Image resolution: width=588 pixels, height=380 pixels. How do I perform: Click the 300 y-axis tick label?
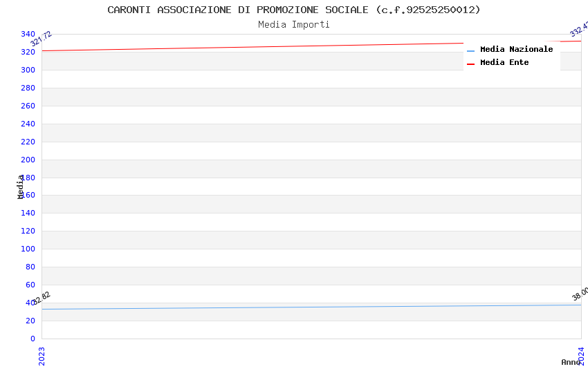[28, 70]
